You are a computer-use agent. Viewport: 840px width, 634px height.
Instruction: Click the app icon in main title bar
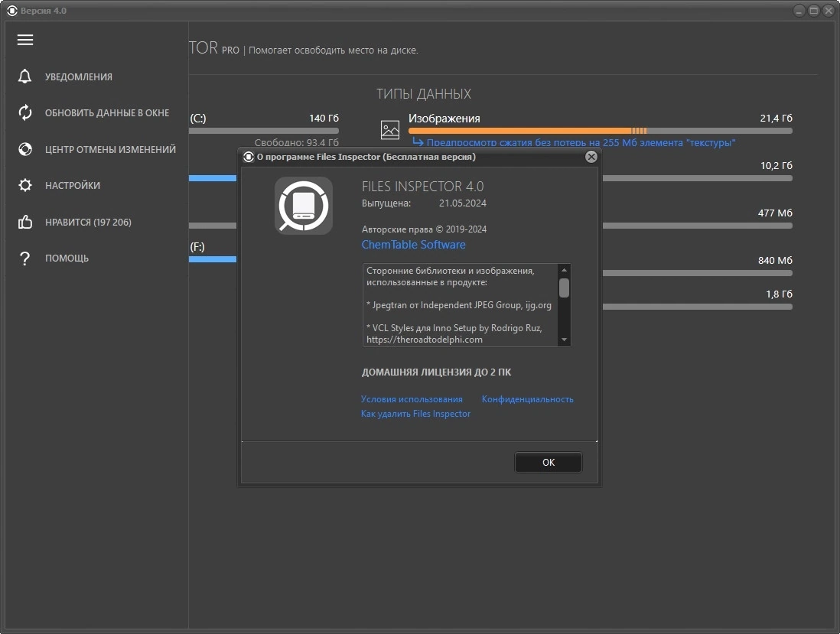[11, 11]
